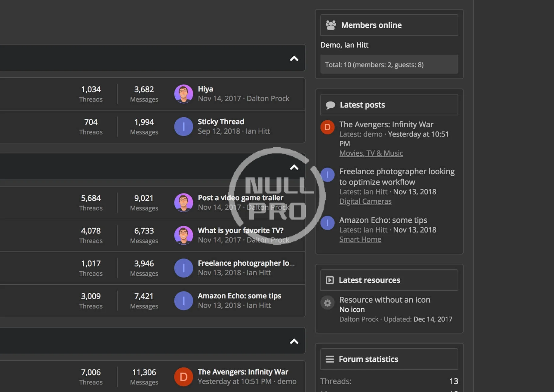The image size is (554, 392).
Task: Open the Digital Cameras forum link
Action: pyautogui.click(x=365, y=201)
